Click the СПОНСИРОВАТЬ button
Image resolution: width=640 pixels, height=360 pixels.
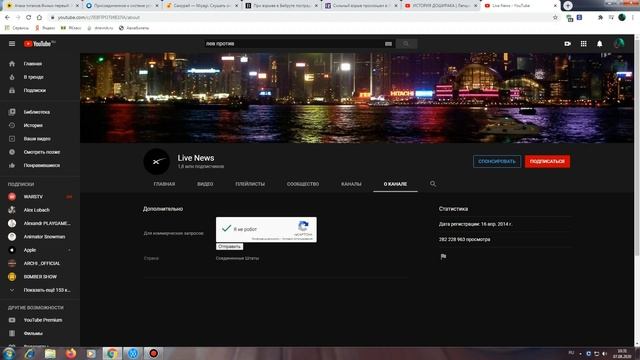tap(497, 162)
